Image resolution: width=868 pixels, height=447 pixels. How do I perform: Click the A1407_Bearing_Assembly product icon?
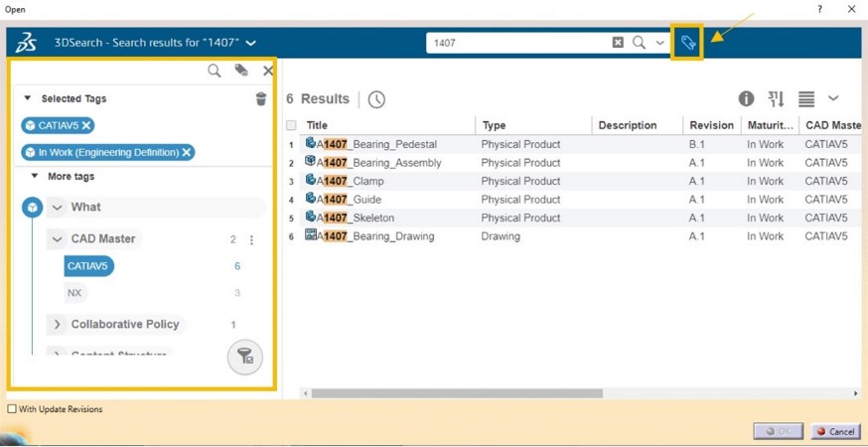pyautogui.click(x=311, y=161)
